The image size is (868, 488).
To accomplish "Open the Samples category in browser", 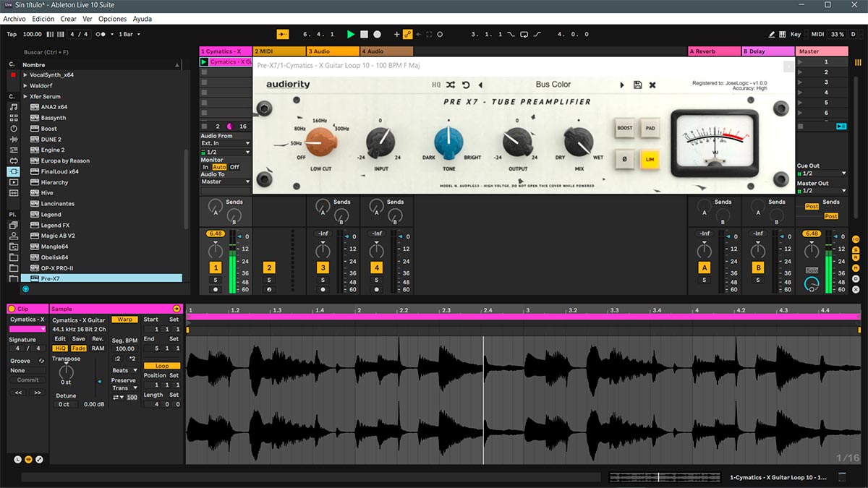I will tap(14, 194).
